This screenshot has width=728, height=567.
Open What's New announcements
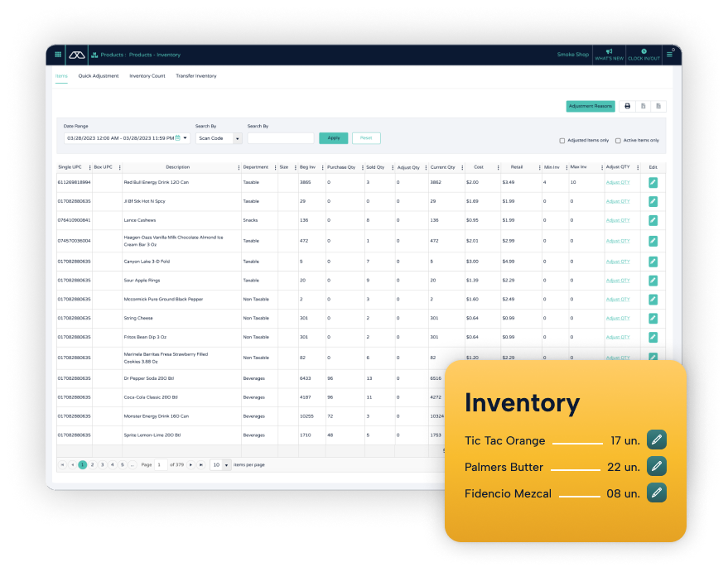609,55
